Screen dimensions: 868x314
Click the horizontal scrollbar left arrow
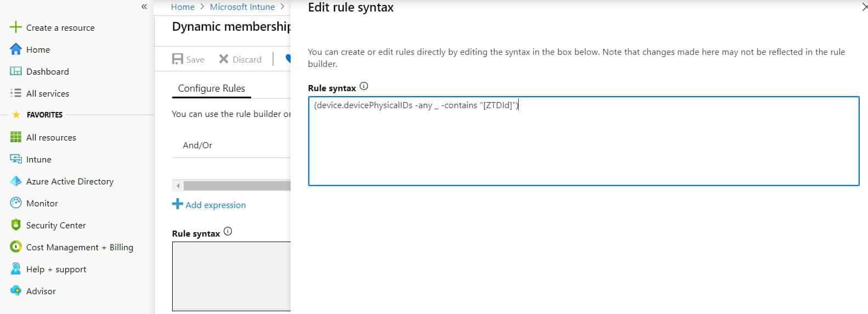178,186
